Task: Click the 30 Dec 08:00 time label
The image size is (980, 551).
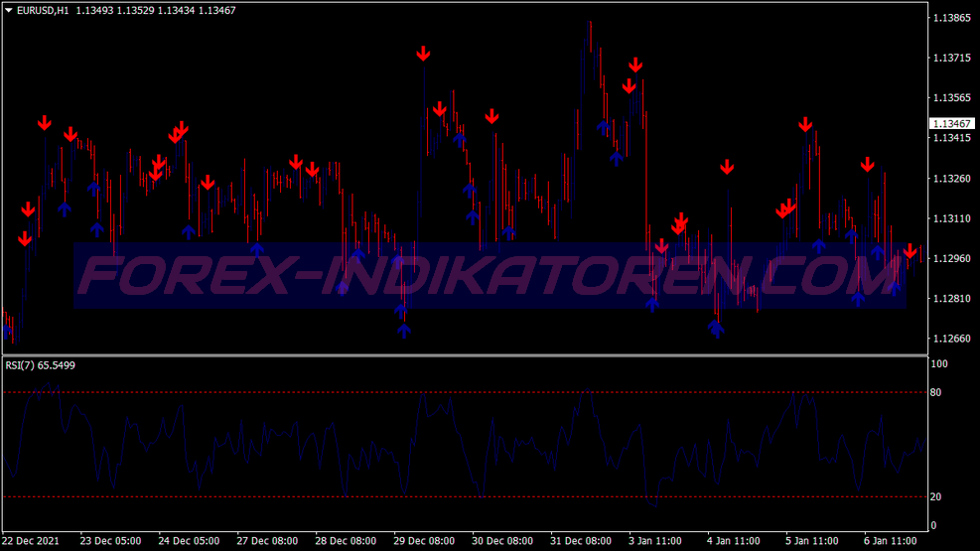Action: tap(502, 541)
